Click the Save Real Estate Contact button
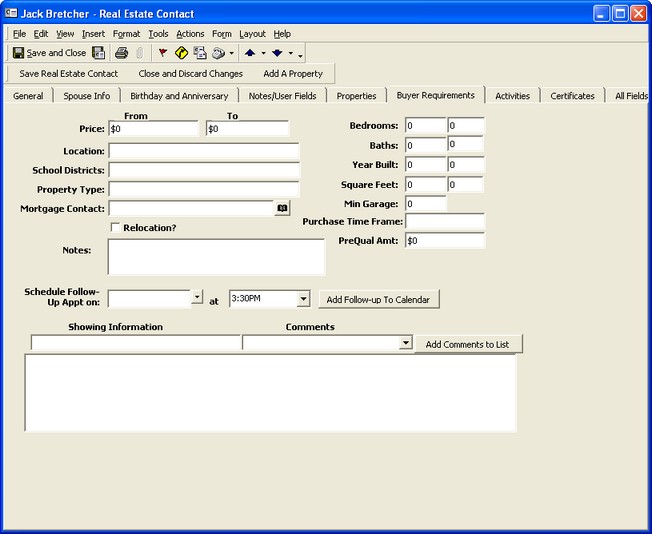The height and width of the screenshot is (534, 652). tap(68, 74)
